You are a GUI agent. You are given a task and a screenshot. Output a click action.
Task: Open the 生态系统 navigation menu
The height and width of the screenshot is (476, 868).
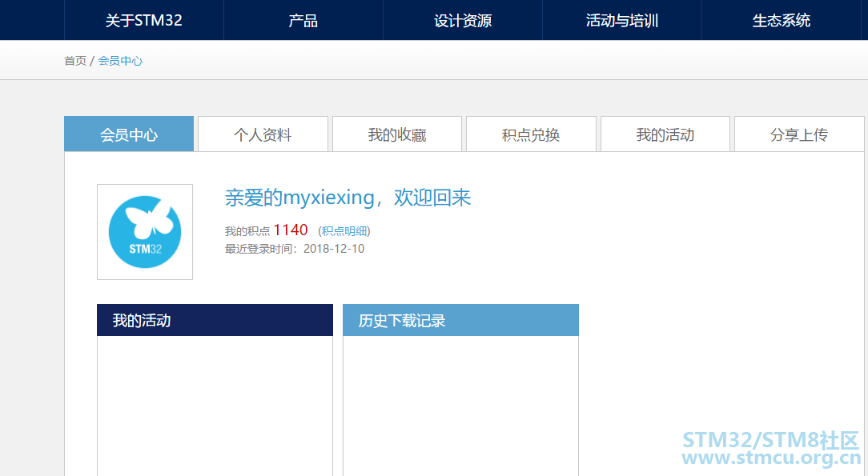(x=781, y=21)
